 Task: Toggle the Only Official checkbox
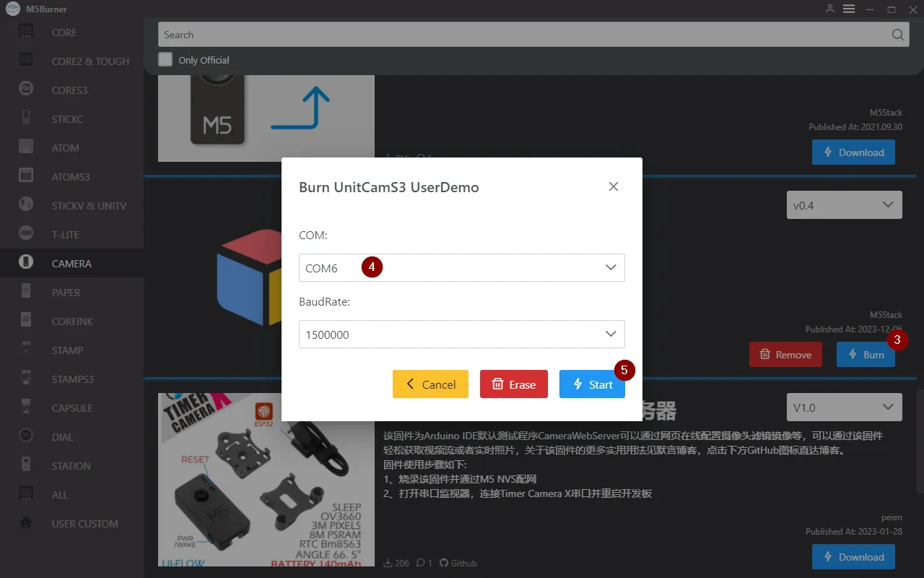(x=166, y=60)
